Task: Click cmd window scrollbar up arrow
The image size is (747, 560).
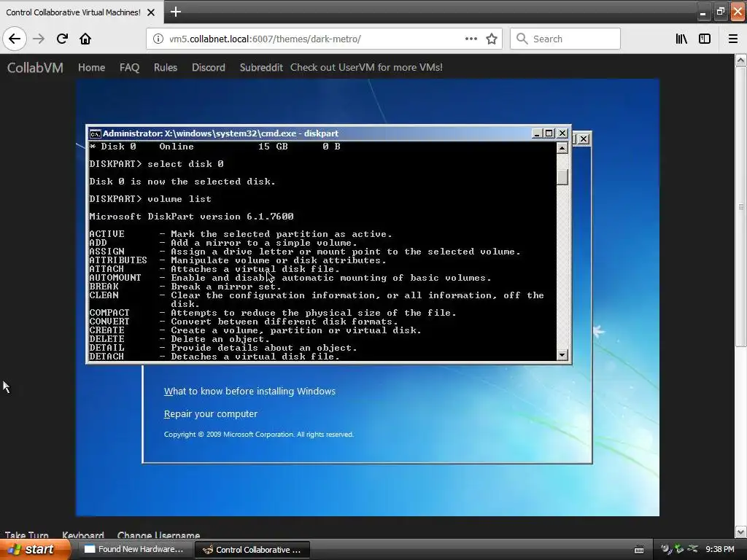Action: tap(562, 148)
